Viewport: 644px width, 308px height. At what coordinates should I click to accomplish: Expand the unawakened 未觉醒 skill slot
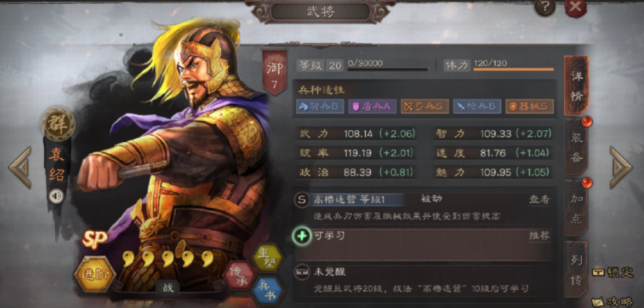click(x=423, y=281)
